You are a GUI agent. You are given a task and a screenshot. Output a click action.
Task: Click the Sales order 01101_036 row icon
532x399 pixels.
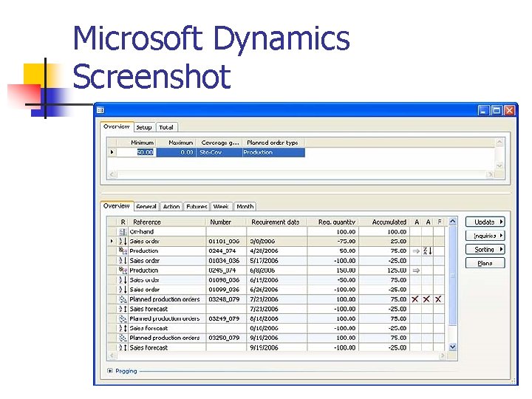coord(123,241)
